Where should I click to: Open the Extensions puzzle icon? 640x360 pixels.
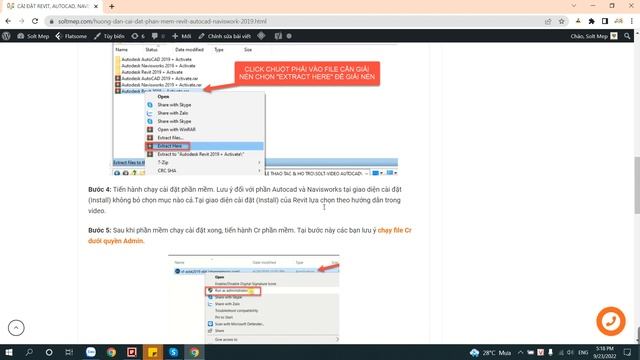tap(591, 21)
